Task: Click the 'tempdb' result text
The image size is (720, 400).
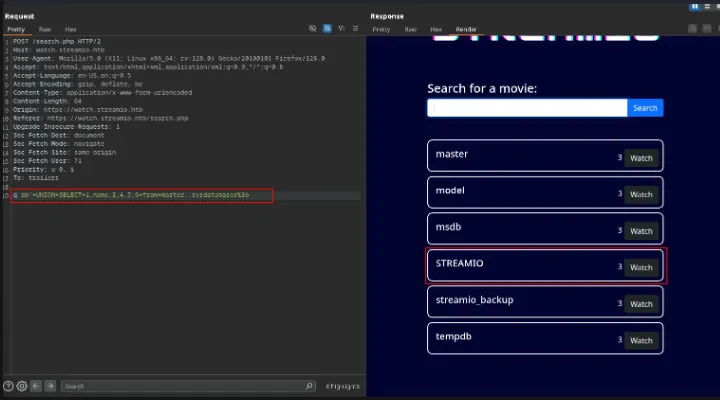Action: coord(453,337)
